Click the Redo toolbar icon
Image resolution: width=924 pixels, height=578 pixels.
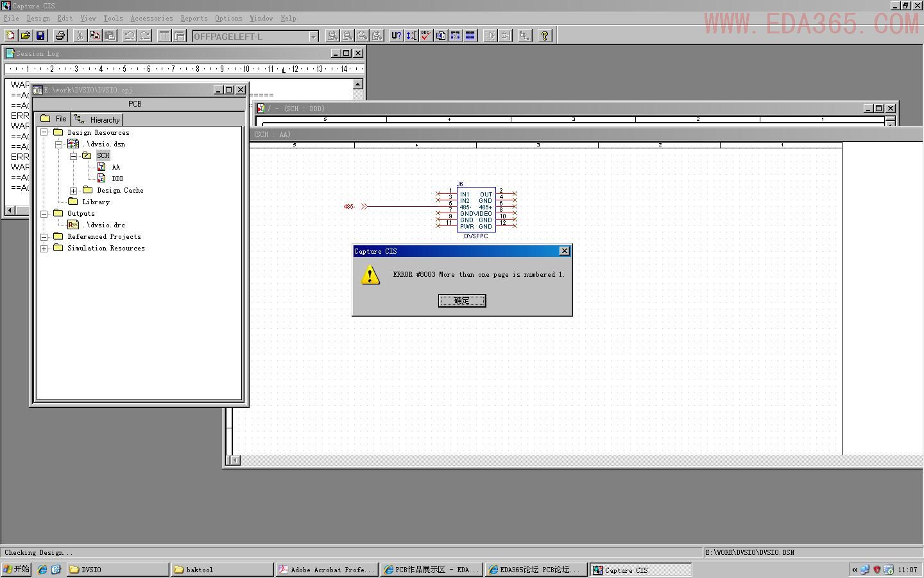coord(144,36)
